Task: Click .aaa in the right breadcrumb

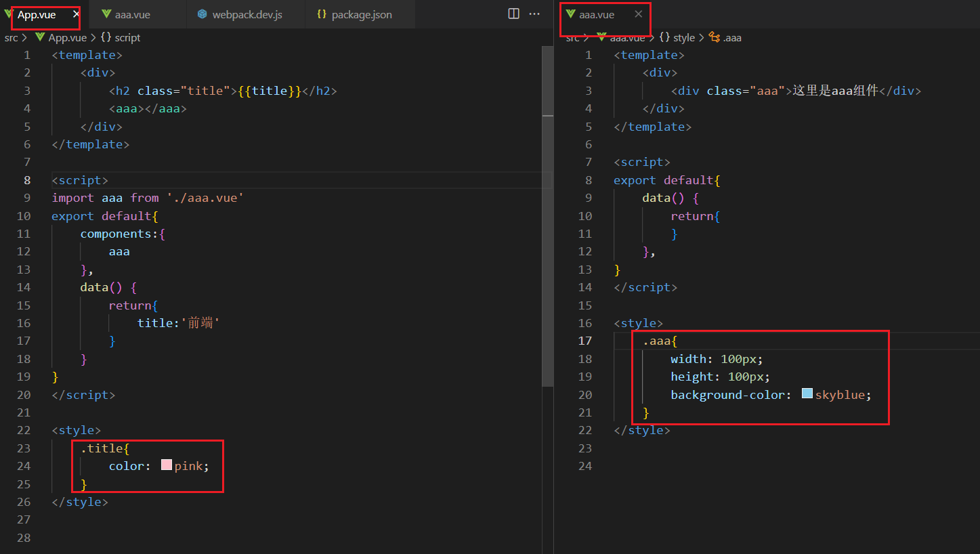Action: pos(732,38)
